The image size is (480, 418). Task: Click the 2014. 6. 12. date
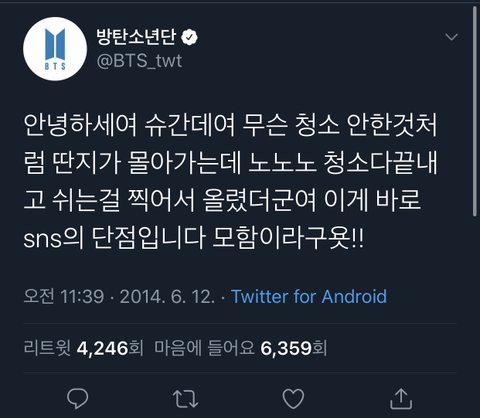tap(167, 296)
